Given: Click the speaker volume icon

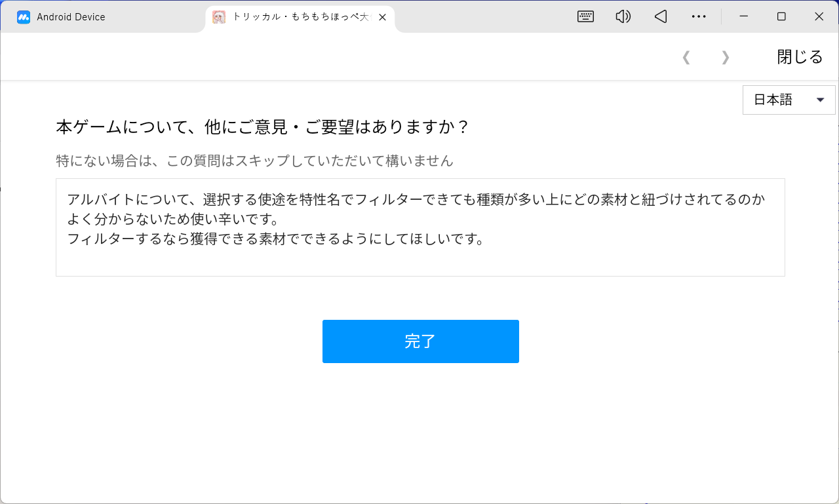Looking at the screenshot, I should tap(623, 17).
